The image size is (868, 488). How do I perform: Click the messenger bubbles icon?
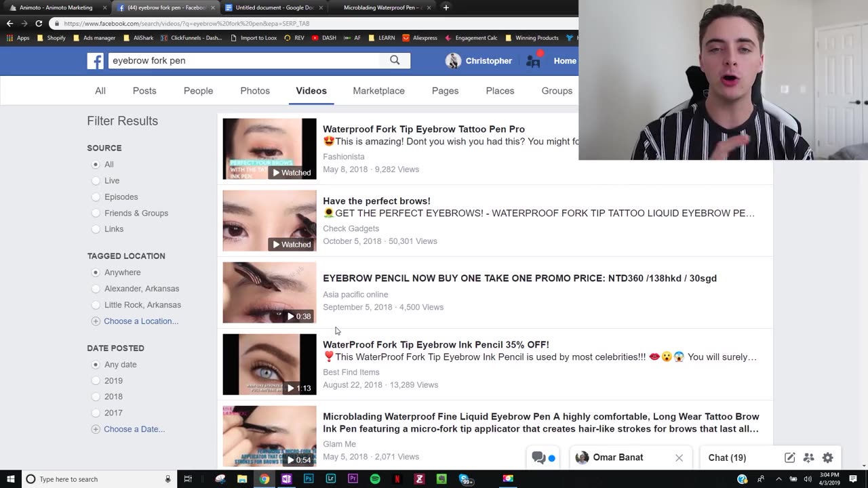539,457
